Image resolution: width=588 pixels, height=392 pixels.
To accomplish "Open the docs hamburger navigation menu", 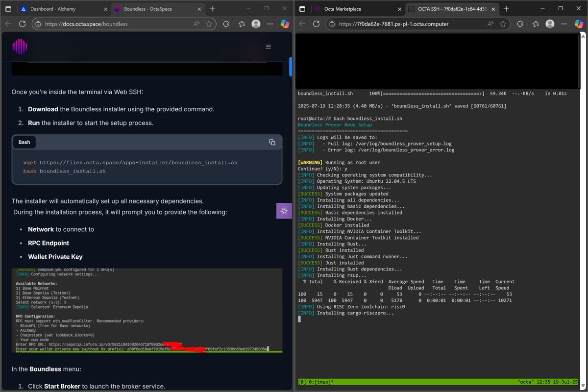I will 268,47.
